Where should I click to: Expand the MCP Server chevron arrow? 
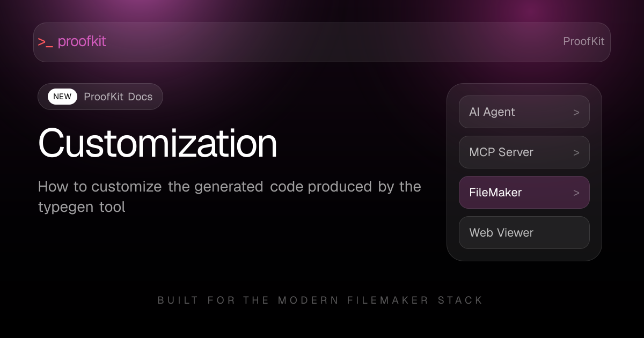[576, 153]
